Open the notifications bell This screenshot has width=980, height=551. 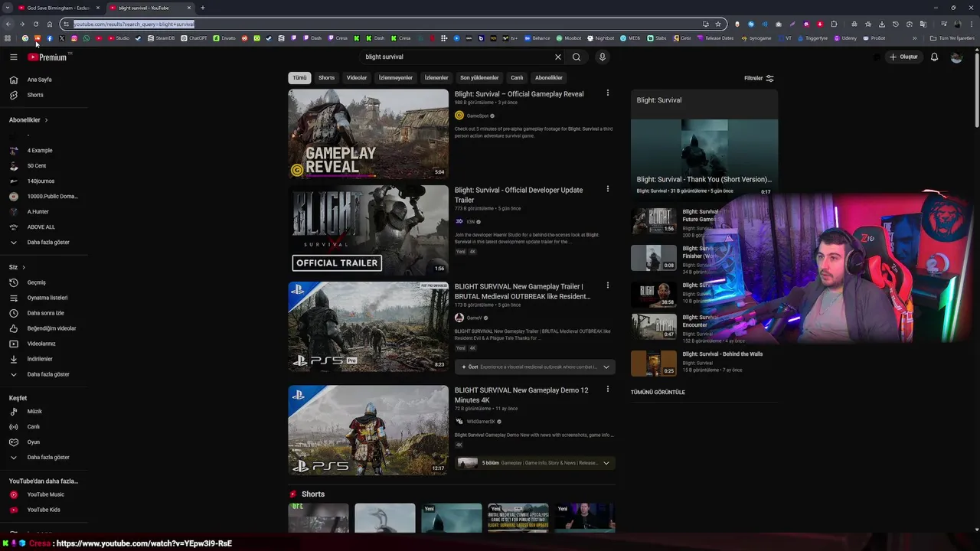[934, 57]
